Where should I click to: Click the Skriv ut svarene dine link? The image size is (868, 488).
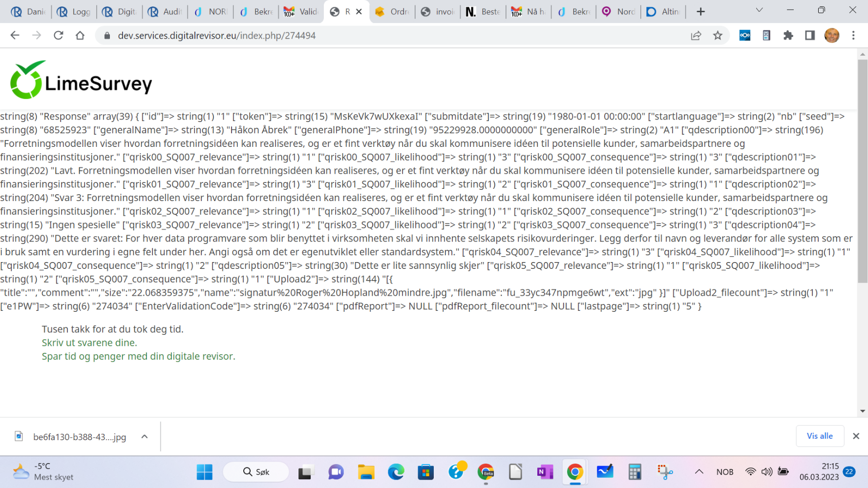pos(89,343)
